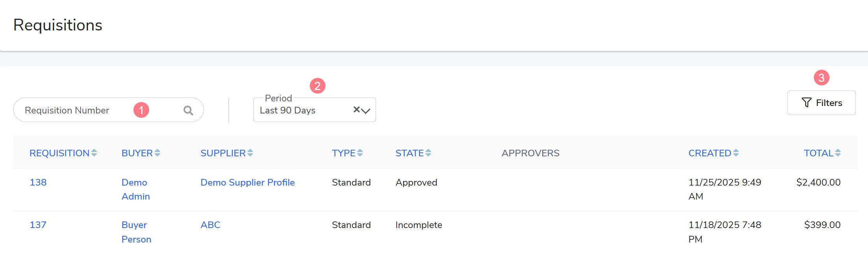Open Demo Supplier Profile link
The height and width of the screenshot is (253, 868).
tap(247, 182)
